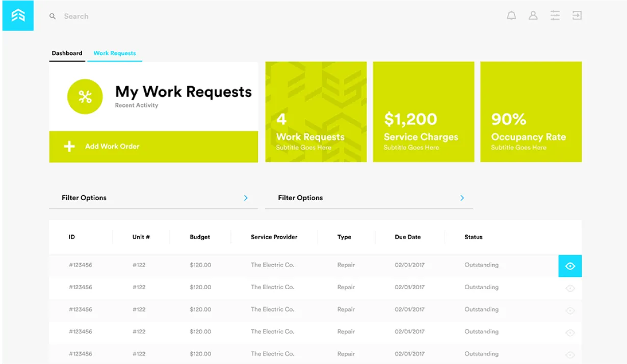This screenshot has height=364, width=627.
Task: Expand the second Filter Options chevron
Action: pyautogui.click(x=462, y=198)
